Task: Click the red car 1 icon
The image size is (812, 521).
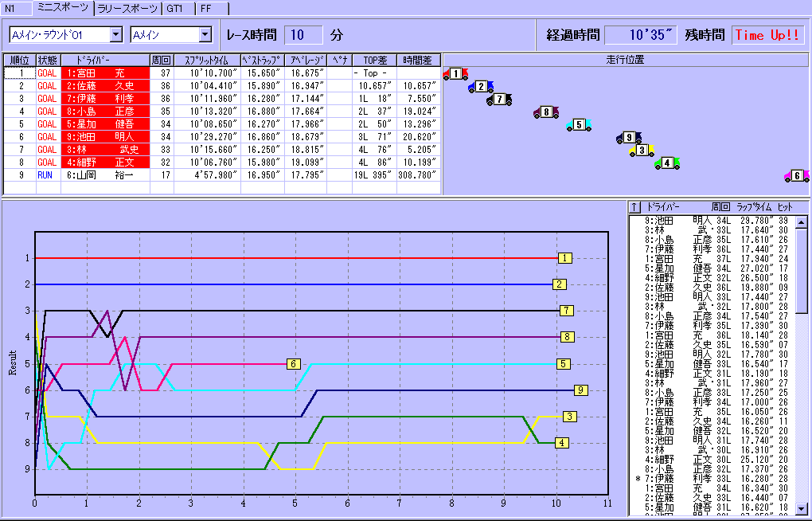Action: 455,74
